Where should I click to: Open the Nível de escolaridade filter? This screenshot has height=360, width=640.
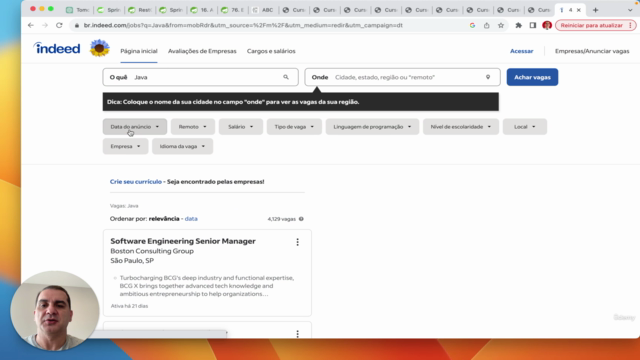(x=461, y=127)
